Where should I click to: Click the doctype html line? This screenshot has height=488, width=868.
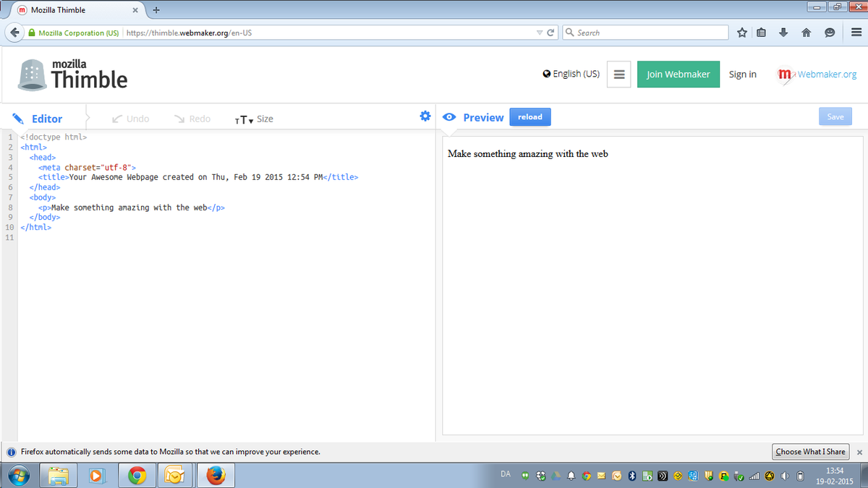54,137
